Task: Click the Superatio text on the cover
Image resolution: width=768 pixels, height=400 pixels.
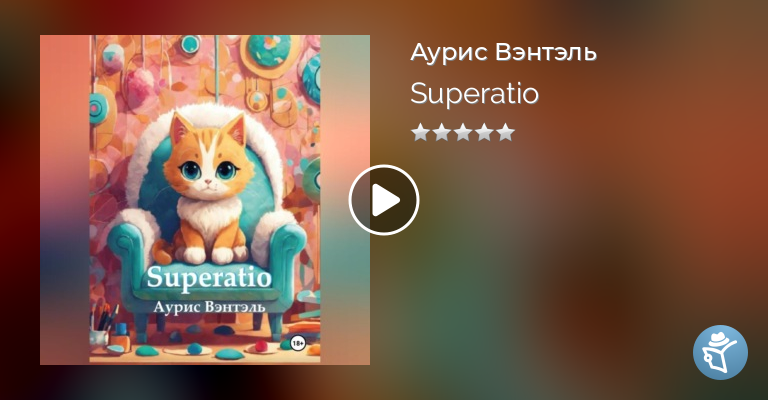Action: point(209,278)
